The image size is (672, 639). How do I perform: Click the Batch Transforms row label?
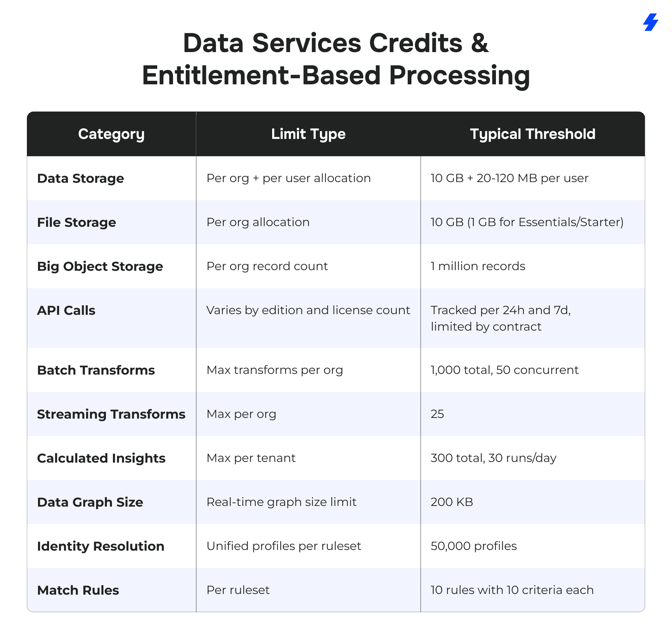point(96,370)
